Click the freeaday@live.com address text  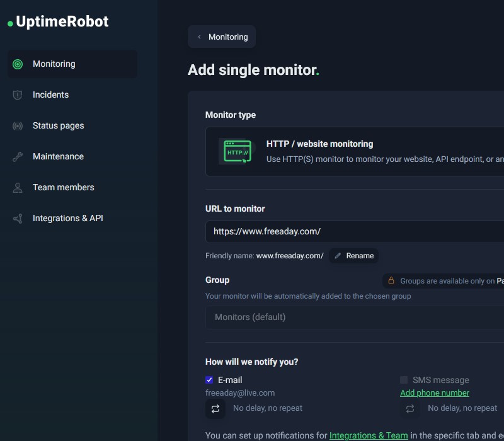240,393
